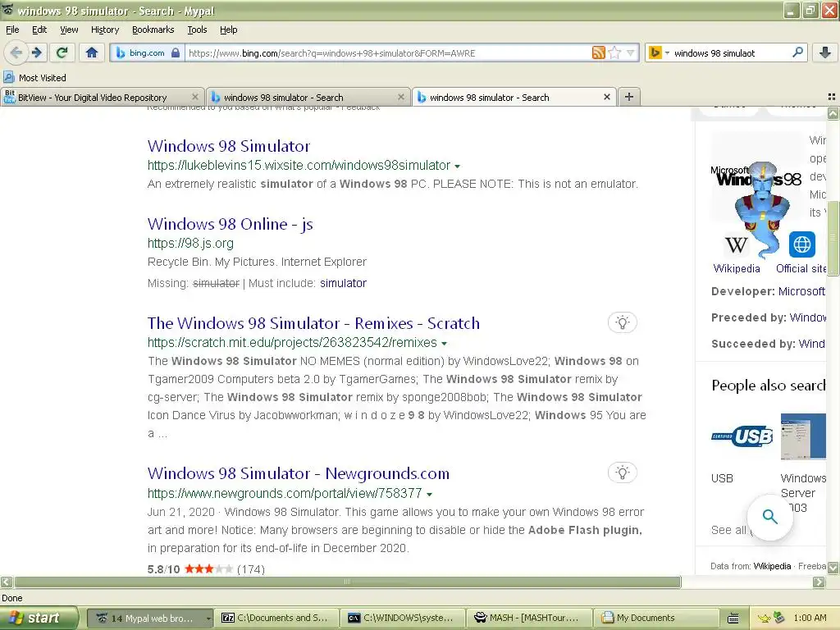Click the horizontal scrollbar right arrow
840x630 pixels.
click(x=819, y=582)
